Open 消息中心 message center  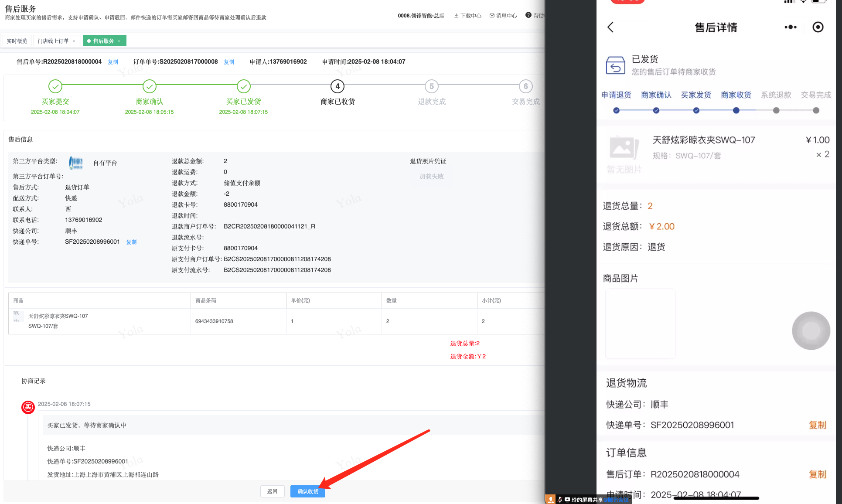point(503,16)
